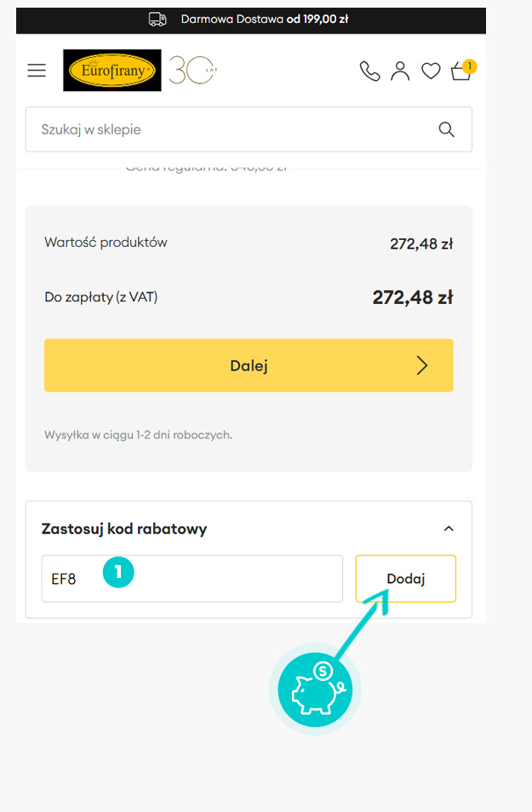This screenshot has height=812, width=532.
Task: Open the hamburger menu
Action: coord(37,71)
